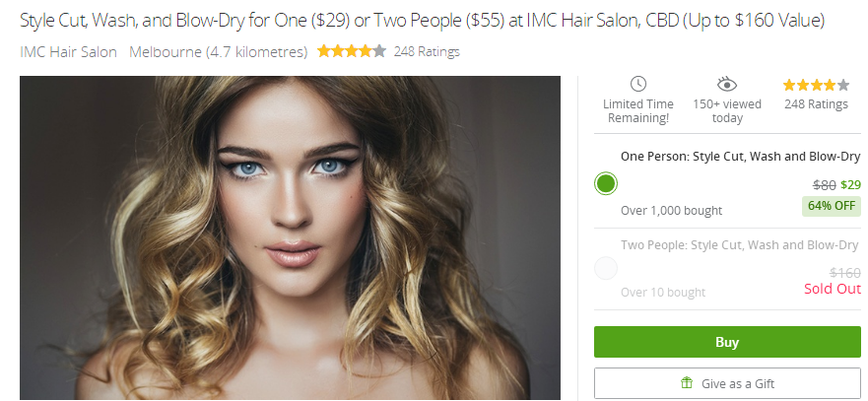
Task: Open the 248 Ratings link below the title
Action: [427, 52]
